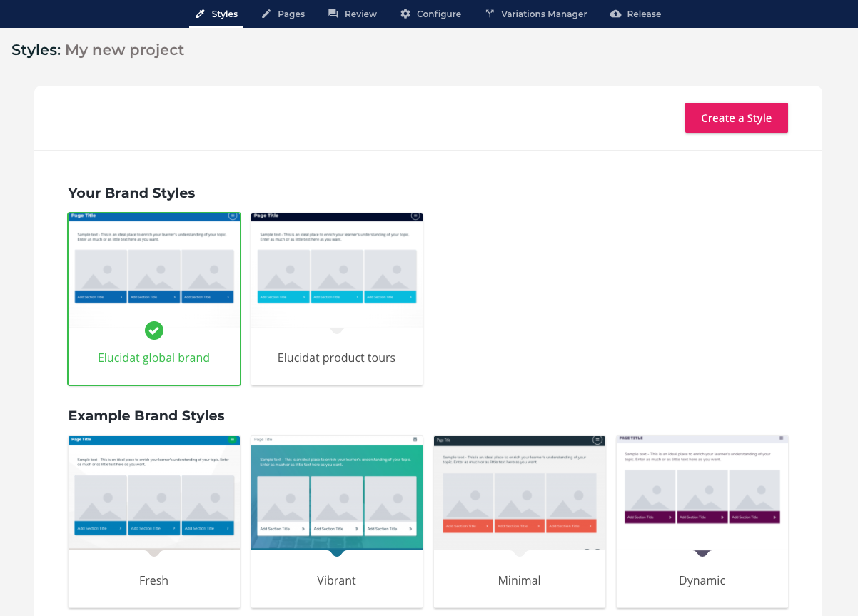Click the green selected checkmark icon
This screenshot has height=616, width=858.
point(154,330)
